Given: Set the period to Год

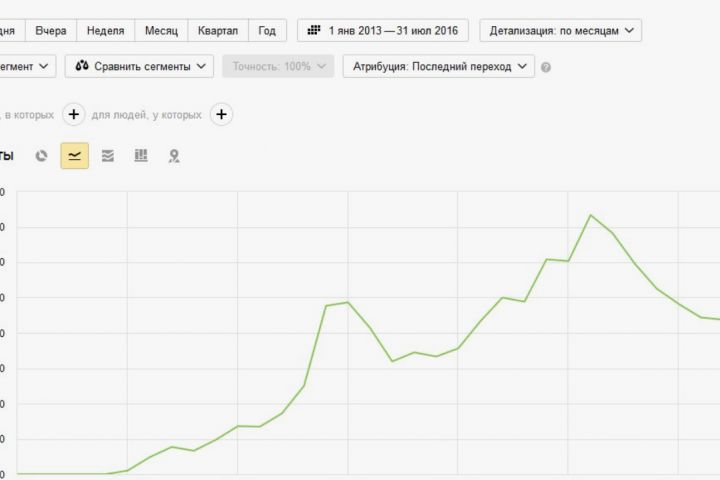Looking at the screenshot, I should [x=267, y=31].
